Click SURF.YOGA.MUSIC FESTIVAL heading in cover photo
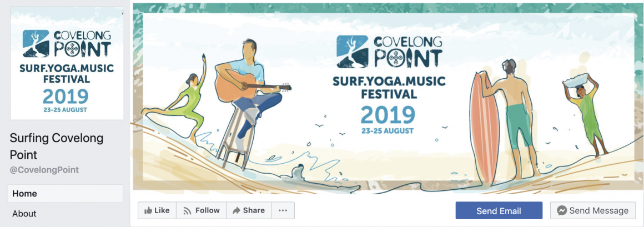 389,87
